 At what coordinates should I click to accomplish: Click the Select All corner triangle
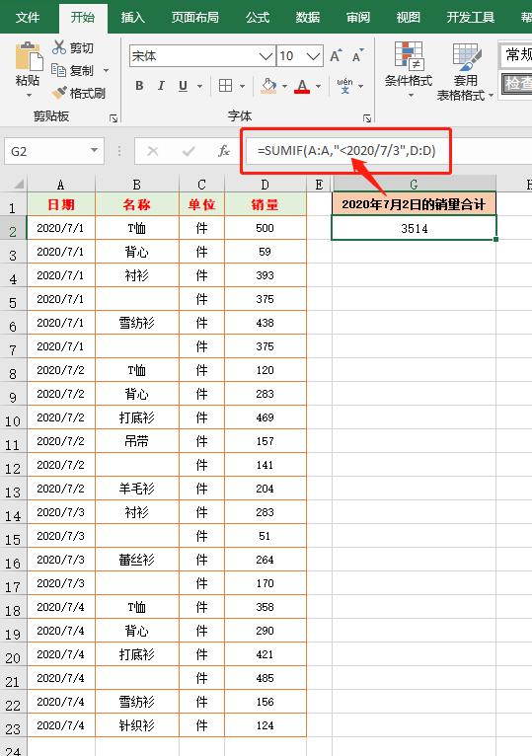(19, 185)
